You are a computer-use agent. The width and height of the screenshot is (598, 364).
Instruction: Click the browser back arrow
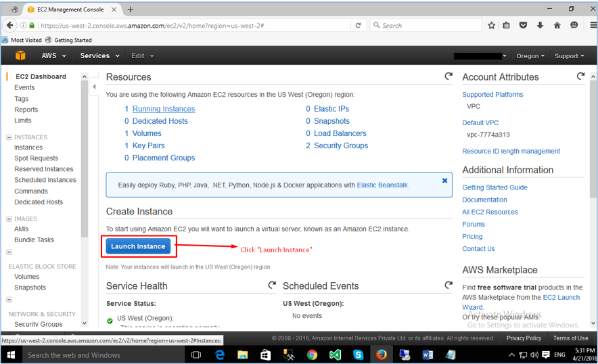pos(9,25)
